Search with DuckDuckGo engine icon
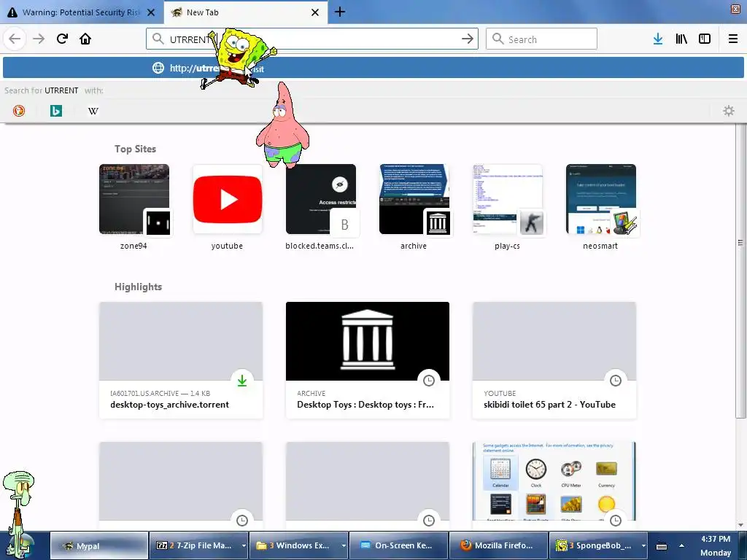 [x=18, y=111]
